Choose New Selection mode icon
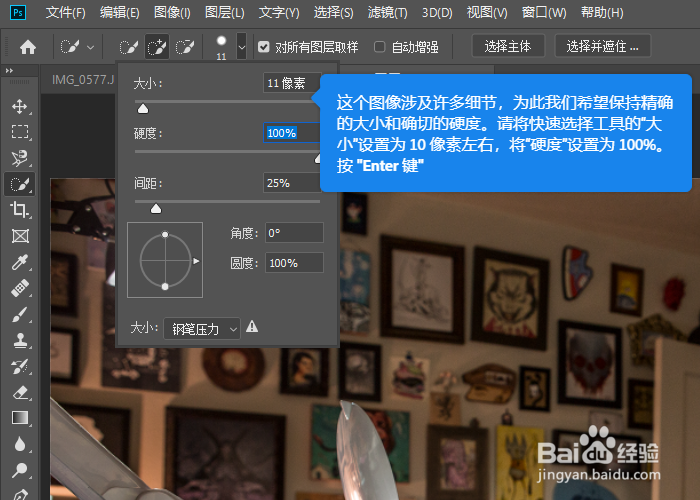Viewport: 700px width, 500px height. 129,47
